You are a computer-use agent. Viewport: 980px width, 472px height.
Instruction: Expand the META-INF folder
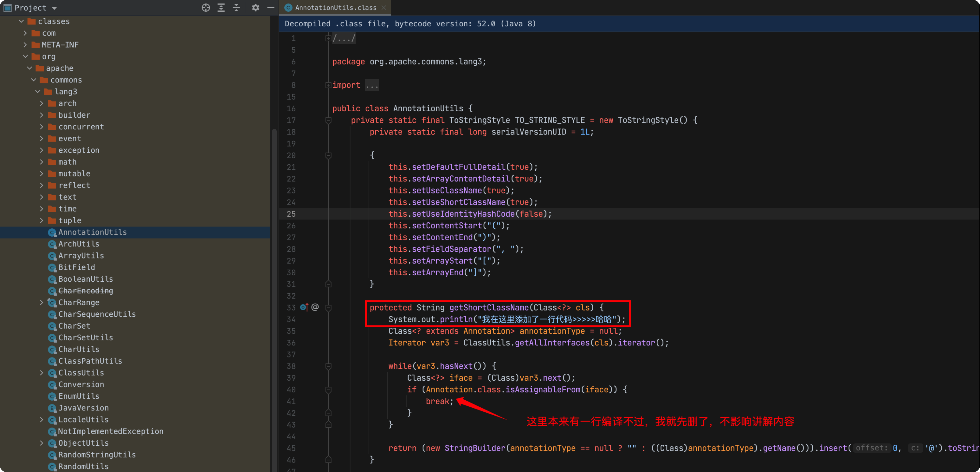(x=25, y=45)
